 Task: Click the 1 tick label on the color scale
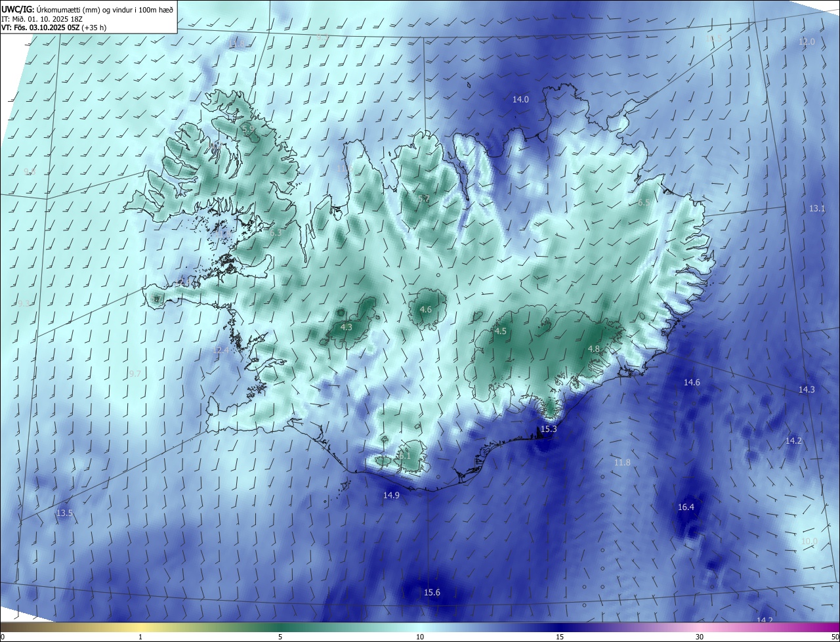coord(140,637)
